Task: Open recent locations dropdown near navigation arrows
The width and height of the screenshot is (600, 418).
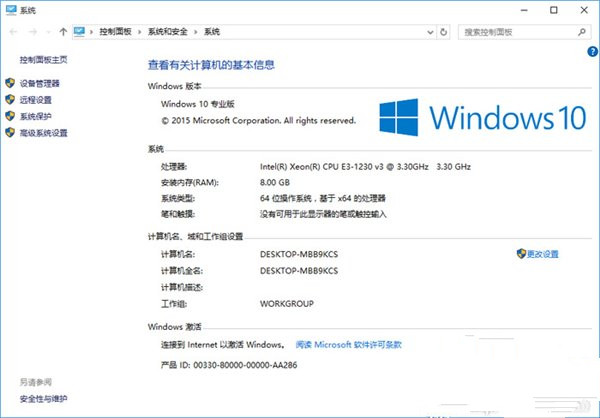Action: 47,32
